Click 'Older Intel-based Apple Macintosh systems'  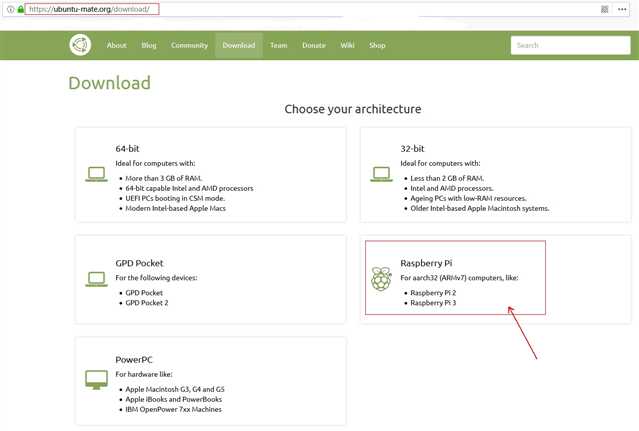(x=480, y=208)
